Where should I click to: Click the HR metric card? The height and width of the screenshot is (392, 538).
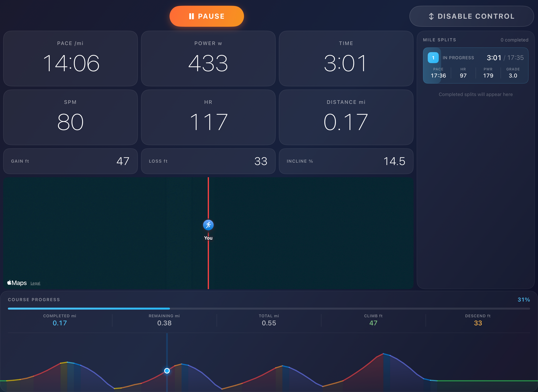(x=208, y=117)
